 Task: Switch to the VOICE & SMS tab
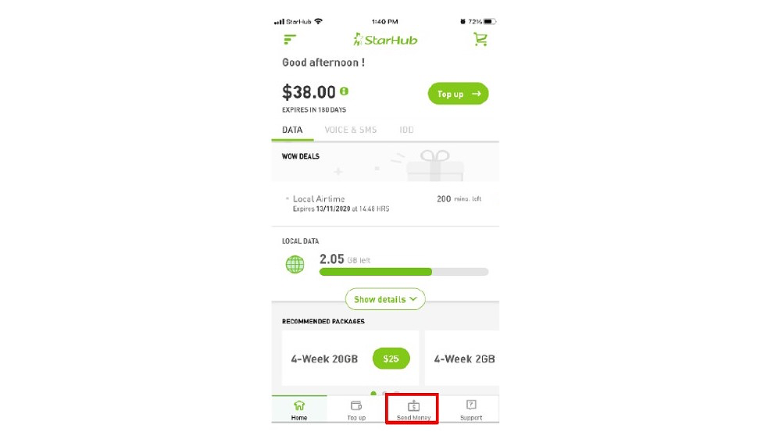point(351,130)
